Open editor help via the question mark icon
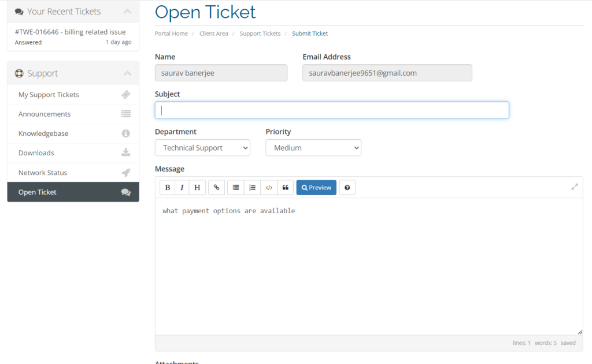Screen dimensions: 592x364 pyautogui.click(x=347, y=187)
